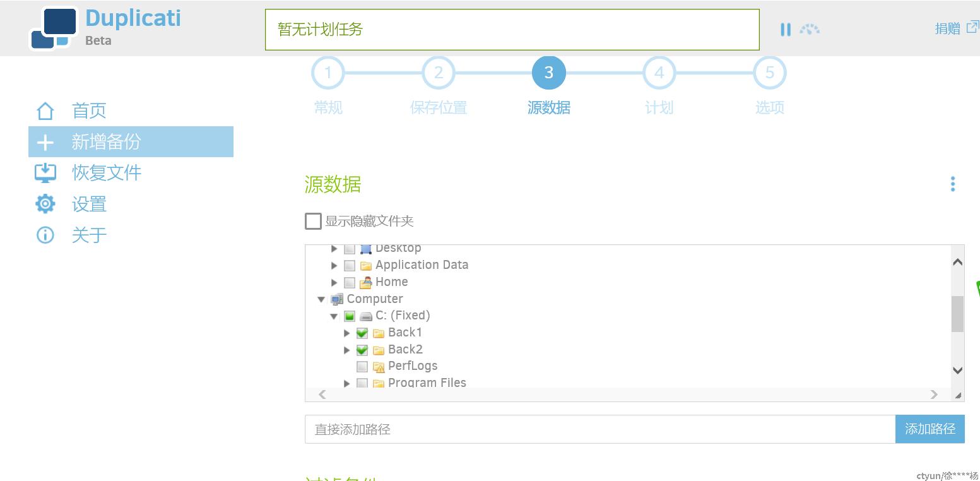Click the 直接添加路径 input field
The image size is (980, 481).
[600, 429]
